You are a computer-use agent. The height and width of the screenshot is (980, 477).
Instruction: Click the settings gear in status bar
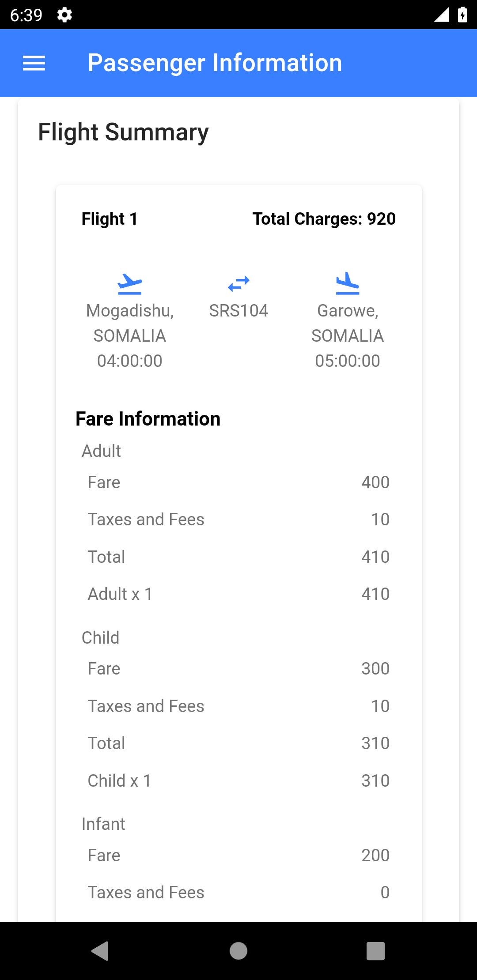[64, 15]
